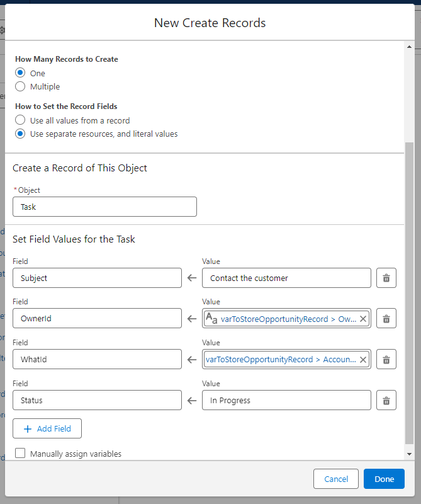
Task: Click the Done button
Action: pyautogui.click(x=384, y=479)
